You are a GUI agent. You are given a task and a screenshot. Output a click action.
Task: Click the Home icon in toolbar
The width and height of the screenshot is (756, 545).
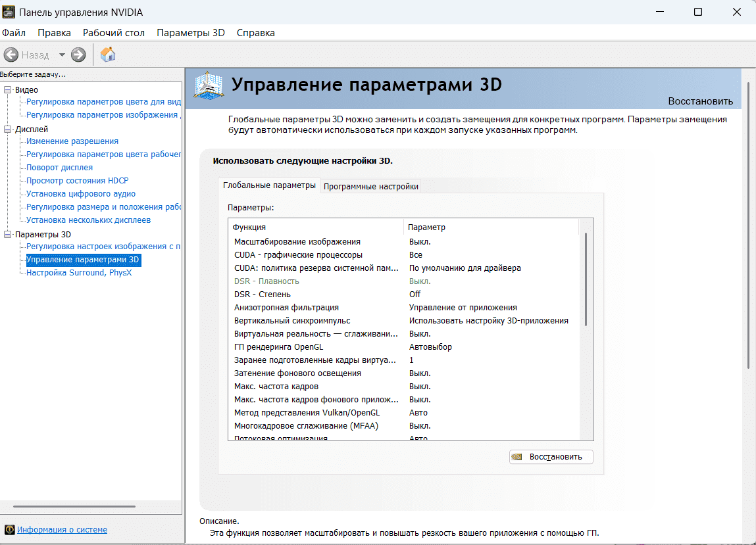pos(108,55)
